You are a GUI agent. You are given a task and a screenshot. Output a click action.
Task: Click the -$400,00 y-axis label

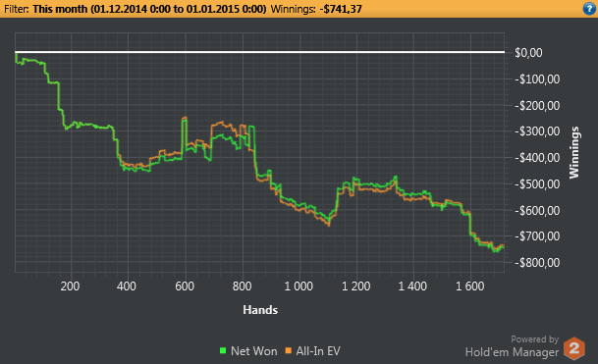coord(537,158)
